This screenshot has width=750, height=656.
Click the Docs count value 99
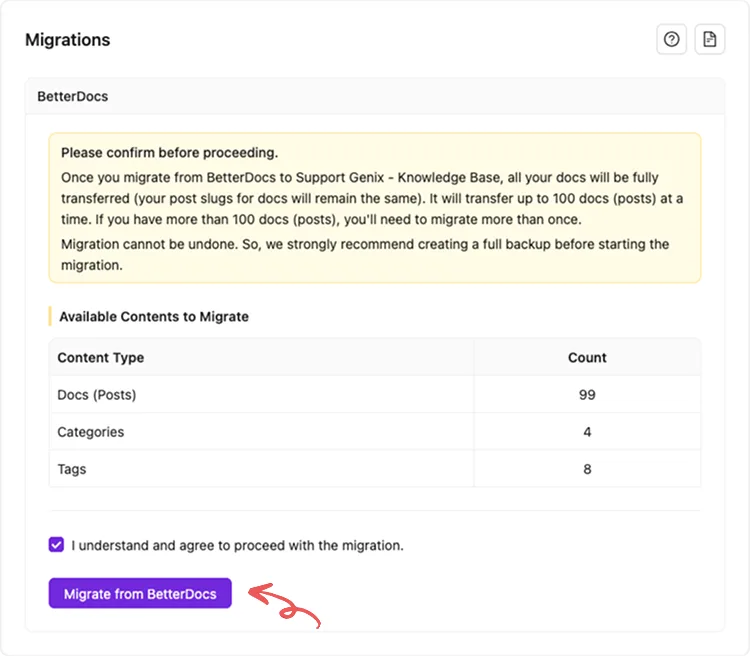point(587,395)
